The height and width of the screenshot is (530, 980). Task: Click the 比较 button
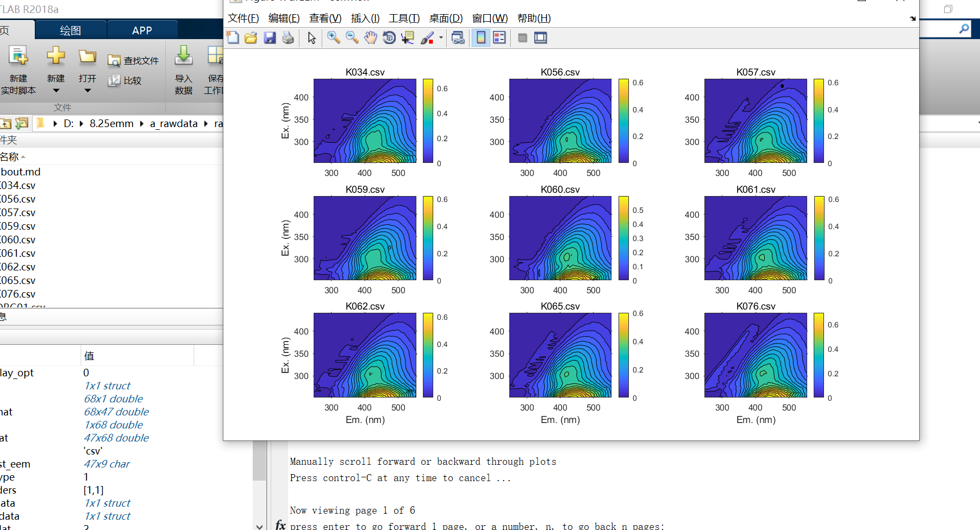(124, 80)
